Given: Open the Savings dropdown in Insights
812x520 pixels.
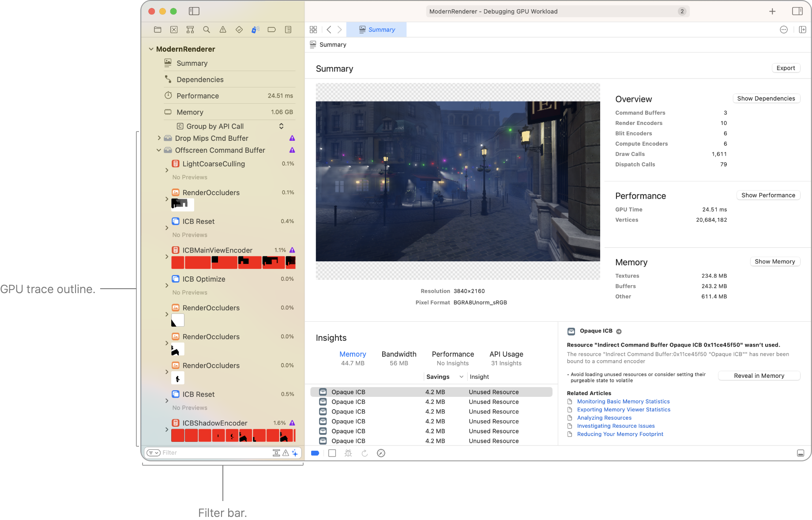Looking at the screenshot, I should coord(444,377).
